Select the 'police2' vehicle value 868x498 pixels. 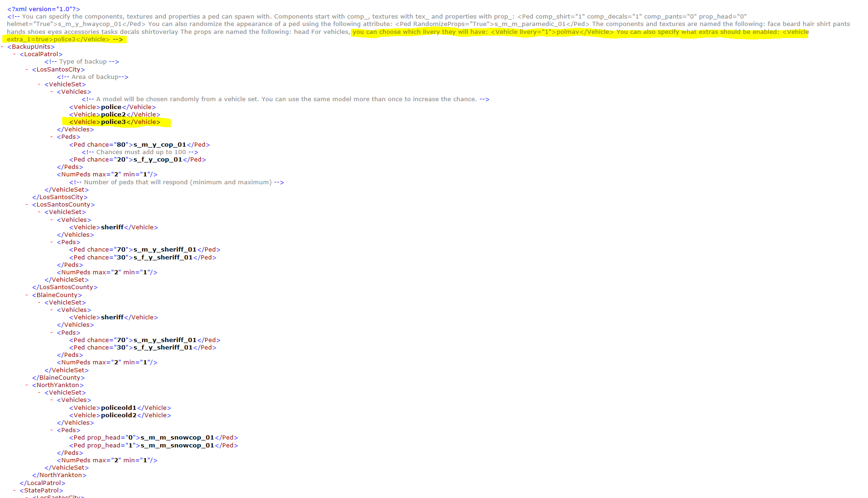click(113, 115)
